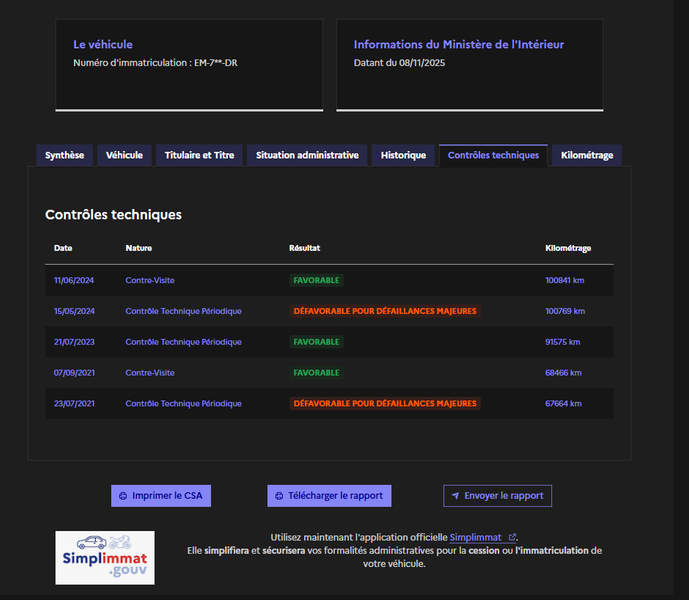This screenshot has width=689, height=600.
Task: Open the Véhicule tab
Action: click(x=124, y=155)
